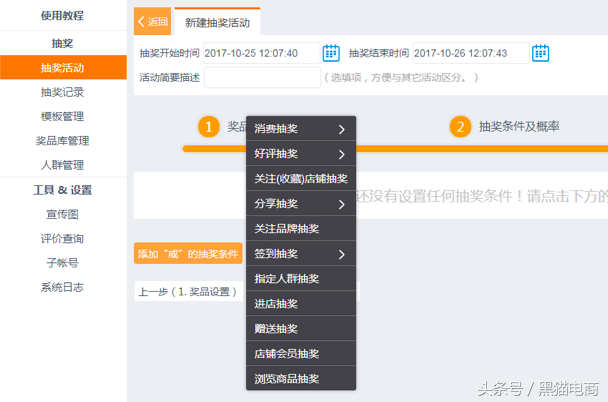Open 子帐号 in the sidebar
The image size is (608, 402).
pyautogui.click(x=62, y=263)
